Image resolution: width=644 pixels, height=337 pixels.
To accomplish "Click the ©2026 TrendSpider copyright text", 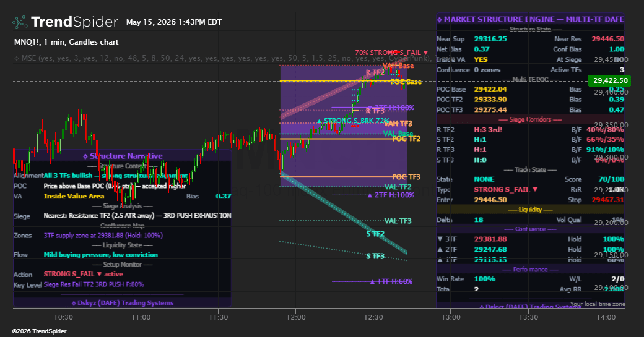I will click(39, 331).
